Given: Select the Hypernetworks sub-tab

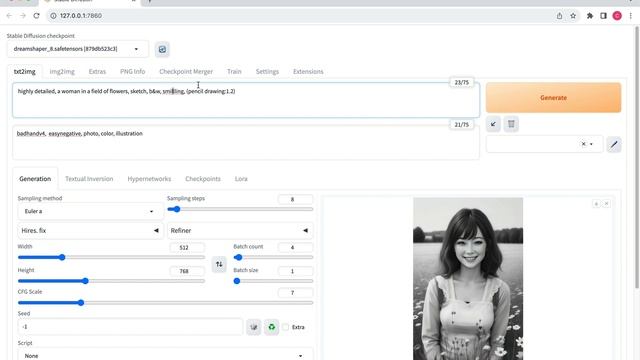Looking at the screenshot, I should pos(149,179).
